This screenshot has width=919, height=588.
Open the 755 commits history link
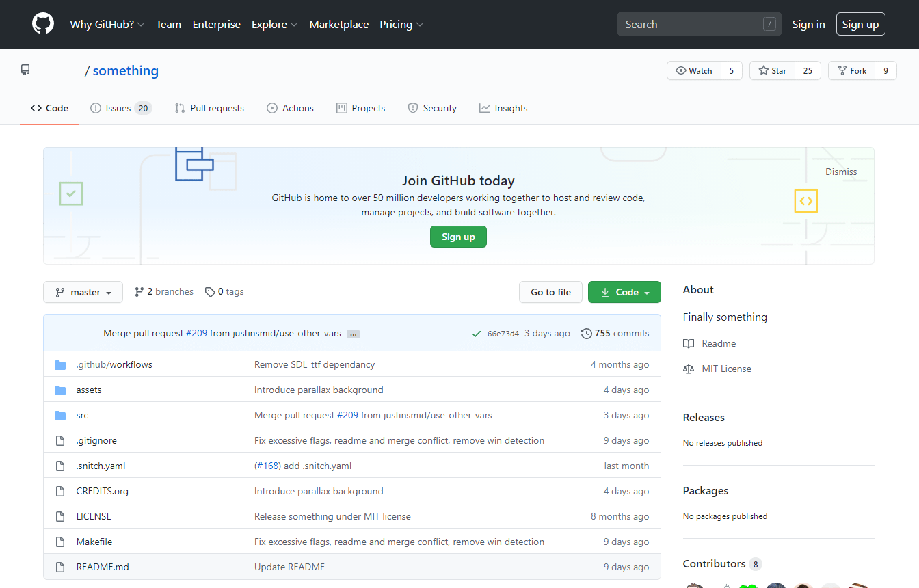click(x=615, y=333)
